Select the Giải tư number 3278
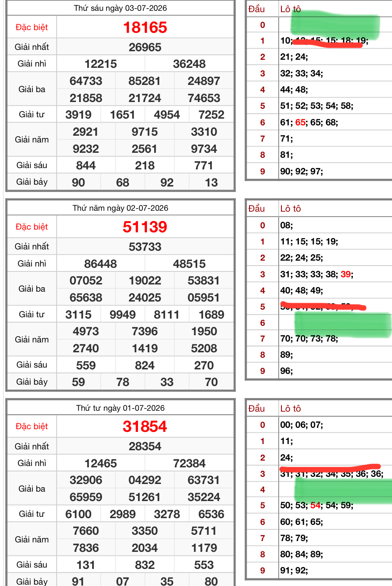 [167, 514]
